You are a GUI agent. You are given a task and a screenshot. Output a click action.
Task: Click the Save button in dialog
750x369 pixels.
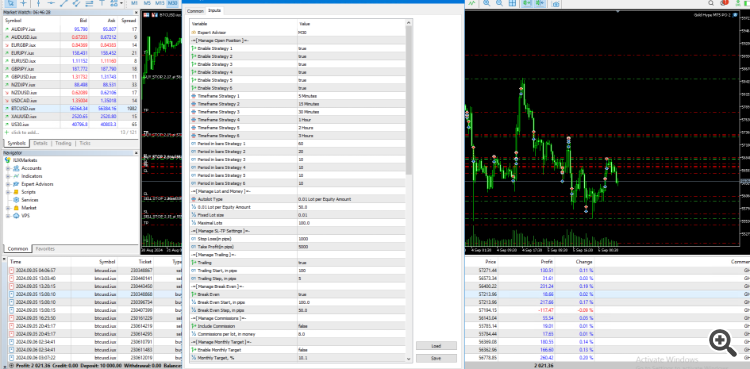[x=436, y=358]
